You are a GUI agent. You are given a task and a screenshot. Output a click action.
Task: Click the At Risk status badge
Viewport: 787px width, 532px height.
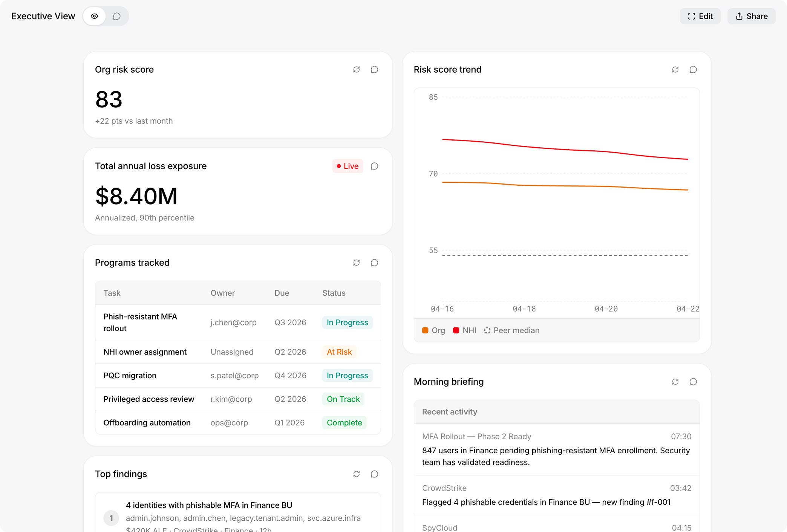click(x=339, y=352)
